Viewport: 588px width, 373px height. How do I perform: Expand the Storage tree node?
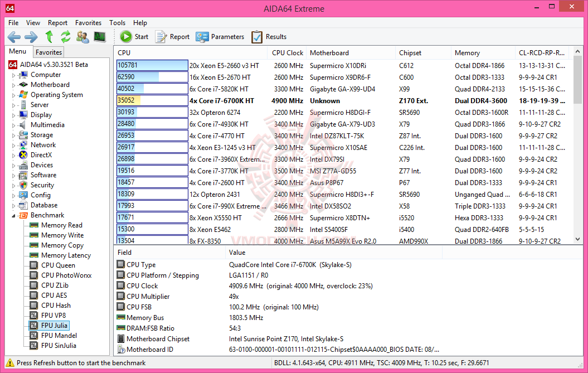[x=13, y=135]
